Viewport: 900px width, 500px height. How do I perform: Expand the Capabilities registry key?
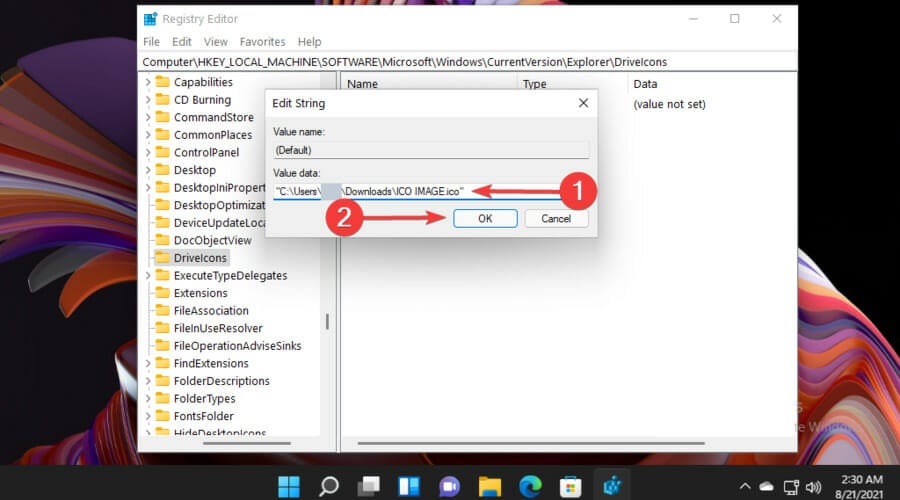point(148,82)
